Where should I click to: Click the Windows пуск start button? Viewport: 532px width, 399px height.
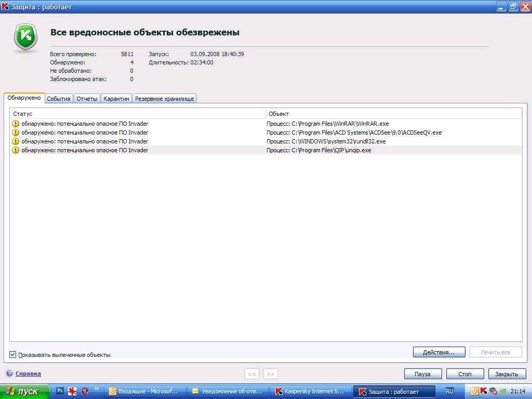[x=24, y=391]
